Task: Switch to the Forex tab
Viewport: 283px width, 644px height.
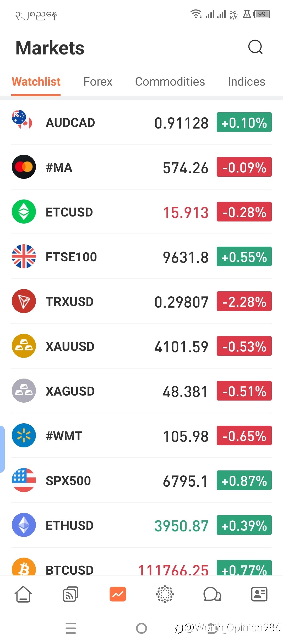Action: click(98, 82)
